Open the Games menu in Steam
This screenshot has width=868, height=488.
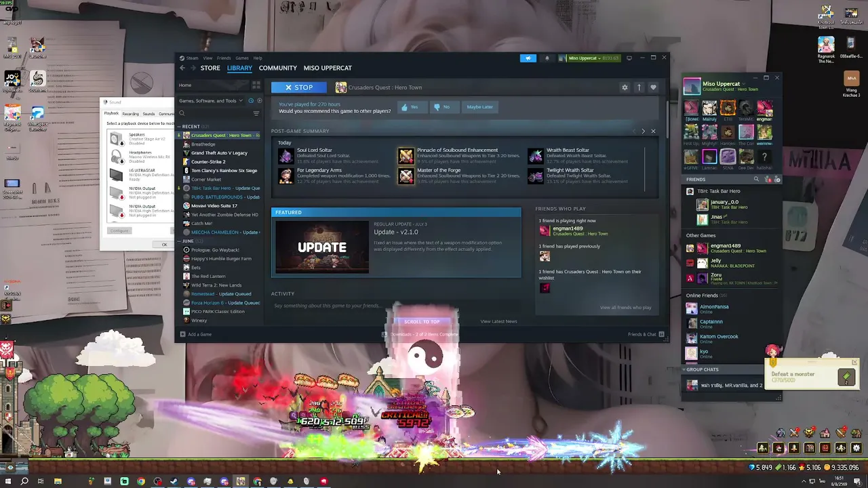[242, 58]
